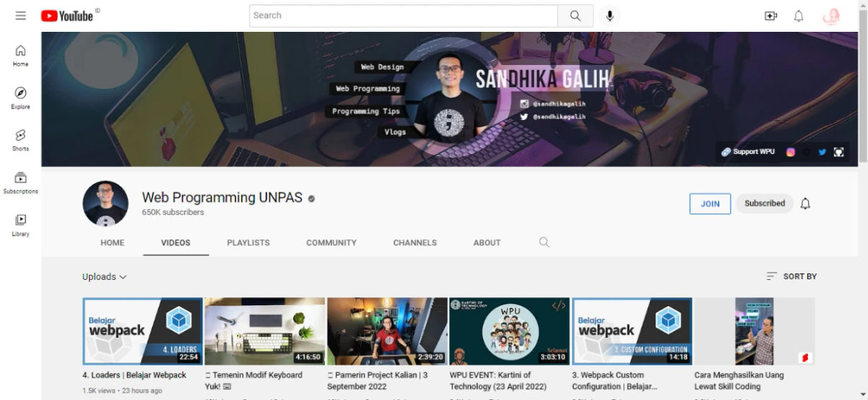This screenshot has width=868, height=400.
Task: Open Explore in the sidebar
Action: coord(20,98)
